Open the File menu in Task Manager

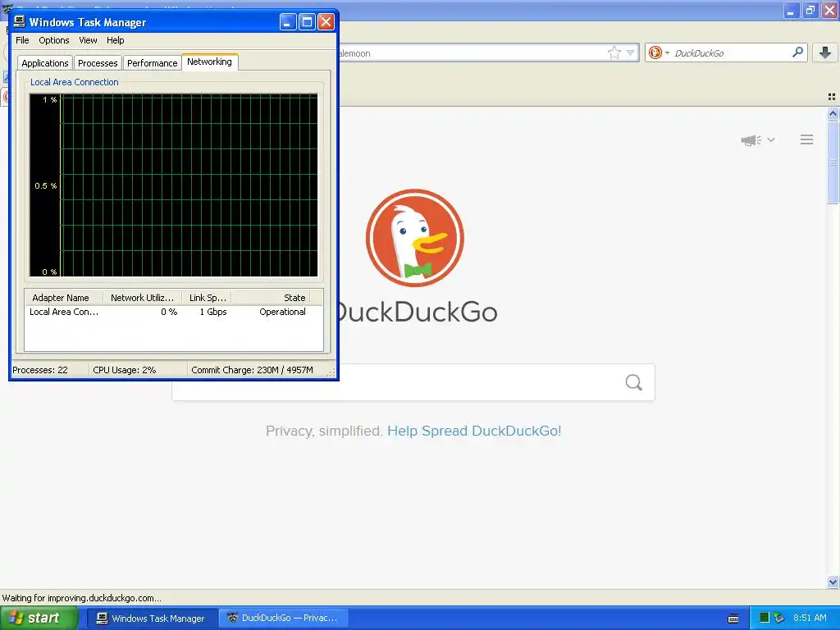(x=22, y=40)
